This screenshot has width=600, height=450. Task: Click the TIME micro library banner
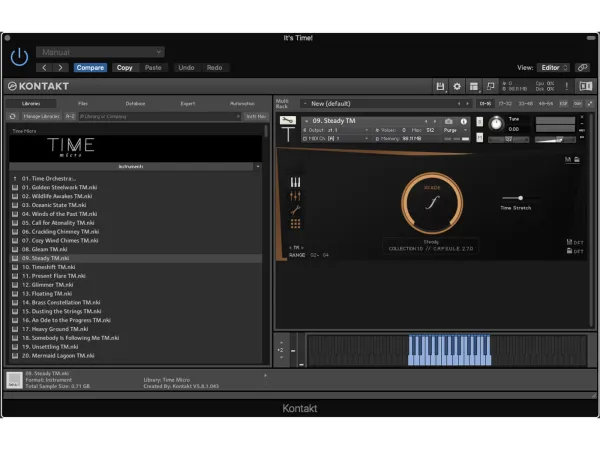(135, 148)
